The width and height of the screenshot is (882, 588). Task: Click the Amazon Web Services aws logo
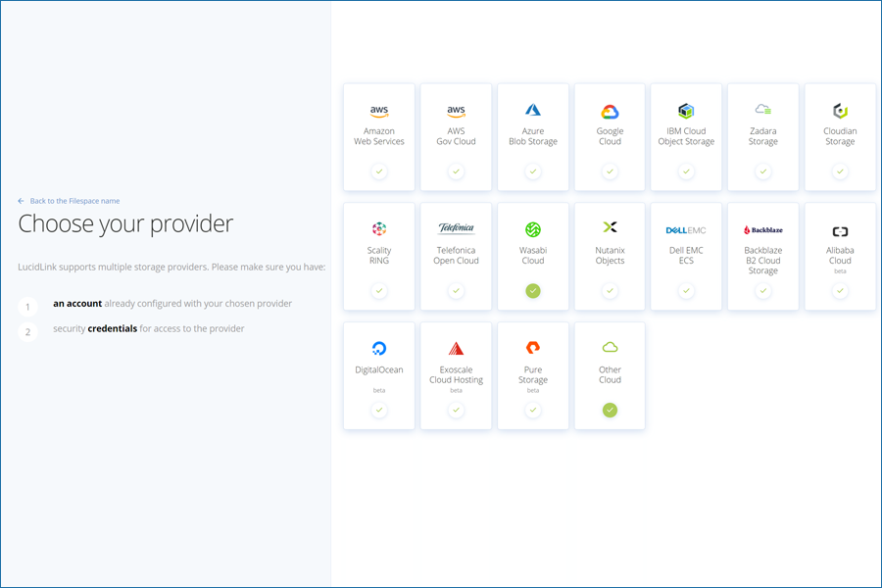pyautogui.click(x=379, y=111)
